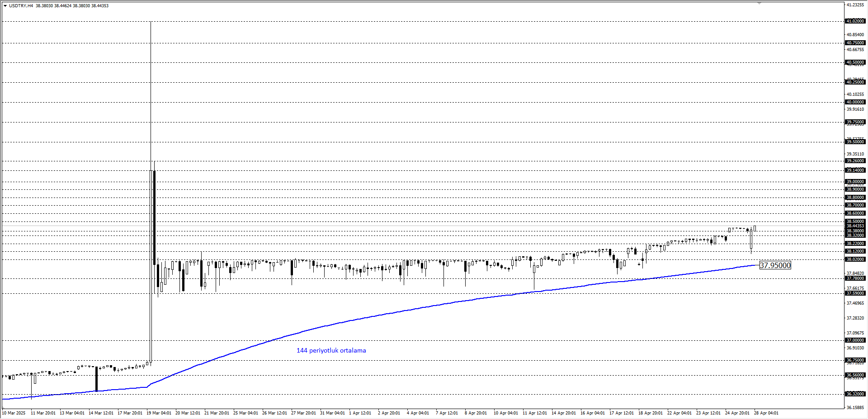868x419 pixels.
Task: Click the '14 Apr 20:01' time axis label
Action: point(564,413)
